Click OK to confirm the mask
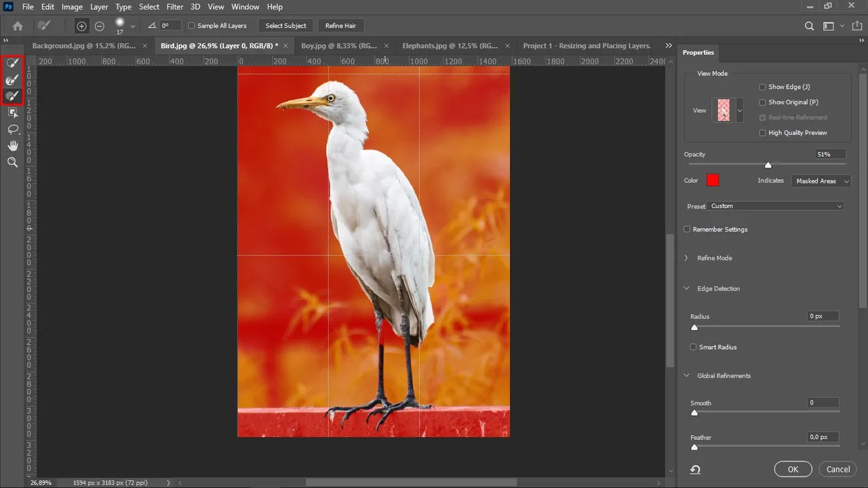 (793, 469)
